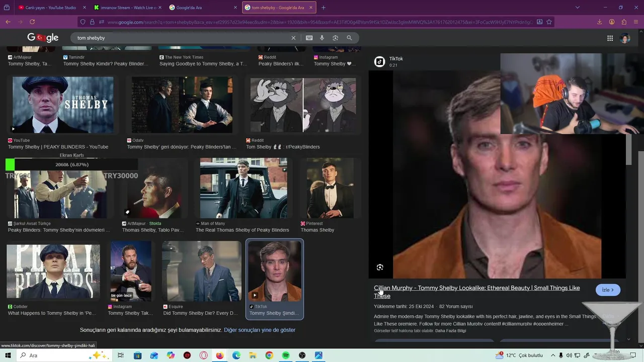Switch to imranow Stream Kick tab

(x=129, y=8)
